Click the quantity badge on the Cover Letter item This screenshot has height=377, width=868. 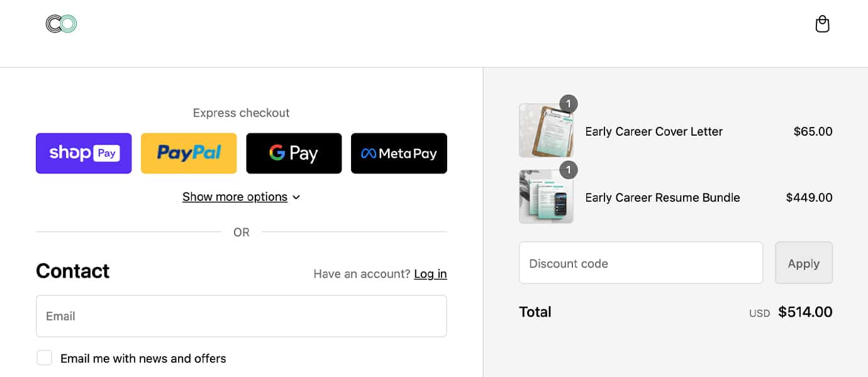coord(568,104)
